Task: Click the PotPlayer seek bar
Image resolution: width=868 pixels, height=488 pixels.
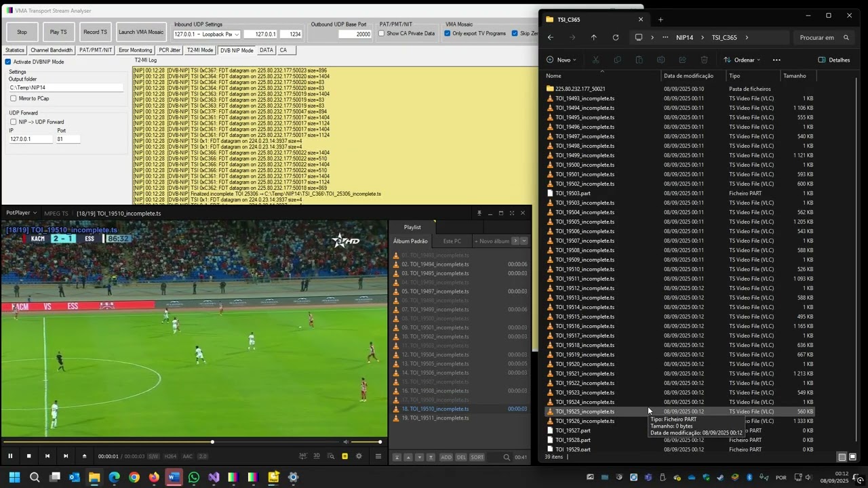Action: click(170, 442)
